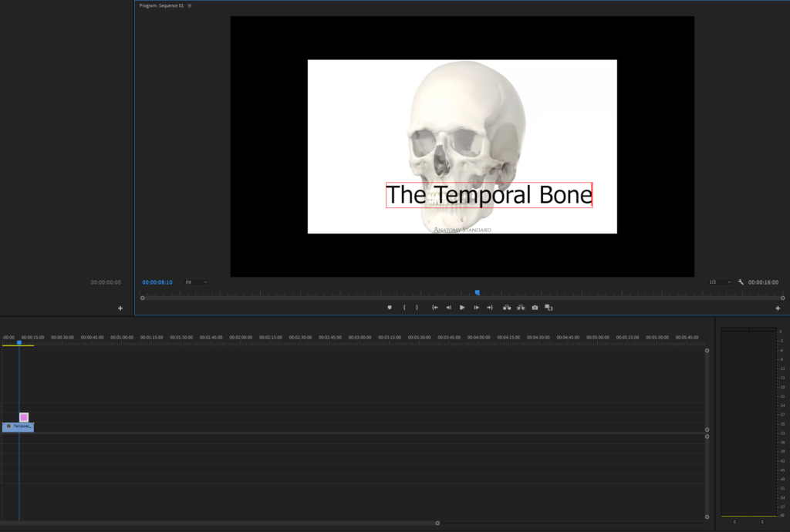Click the Extract button
790x532 pixels.
coord(521,308)
